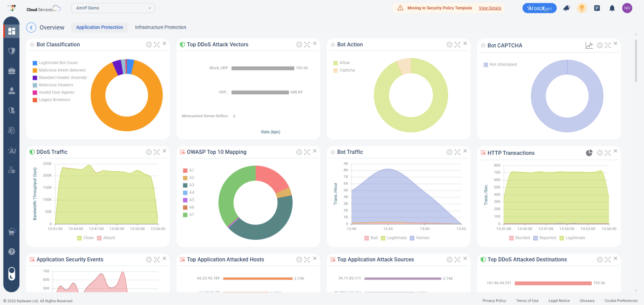Screen dimensions: 644x305
Task: Click Legacy Browsers legend entry
Action: point(52,100)
